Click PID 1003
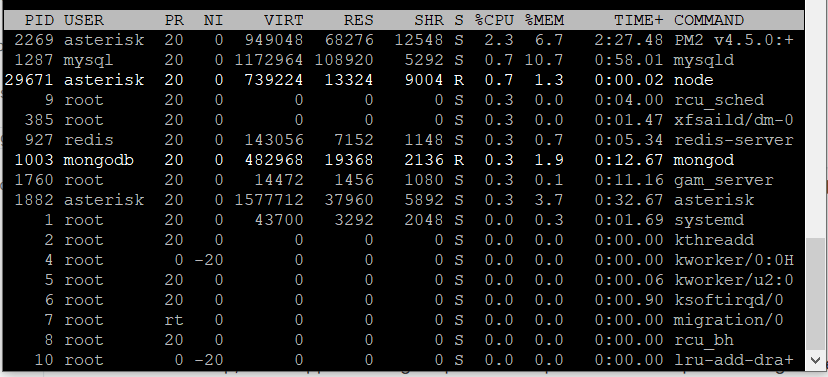The height and width of the screenshot is (377, 828). pyautogui.click(x=34, y=160)
